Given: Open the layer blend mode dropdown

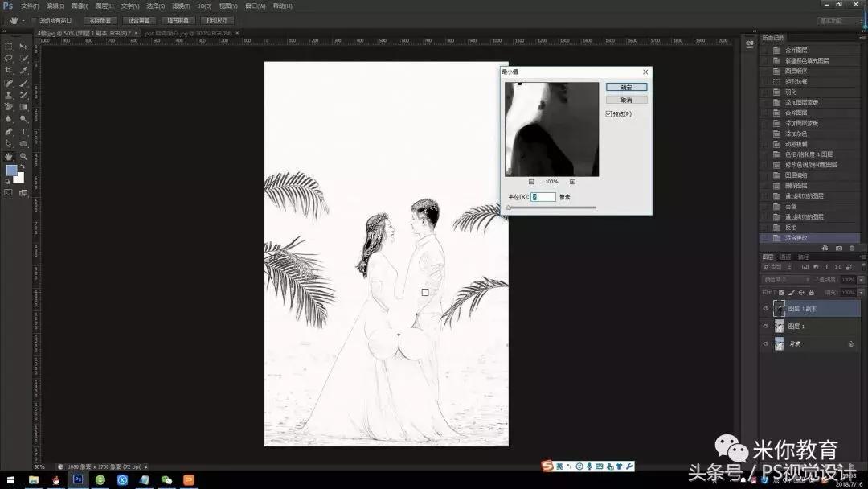Looking at the screenshot, I should pyautogui.click(x=785, y=280).
